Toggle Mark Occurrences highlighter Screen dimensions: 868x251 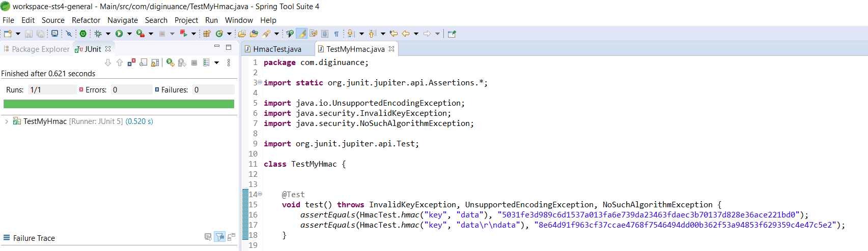tap(302, 34)
